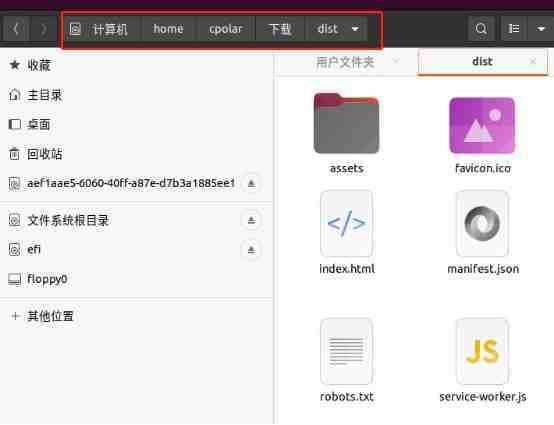The height and width of the screenshot is (425, 554).
Task: Eject the aef1aae5 volume
Action: click(251, 183)
